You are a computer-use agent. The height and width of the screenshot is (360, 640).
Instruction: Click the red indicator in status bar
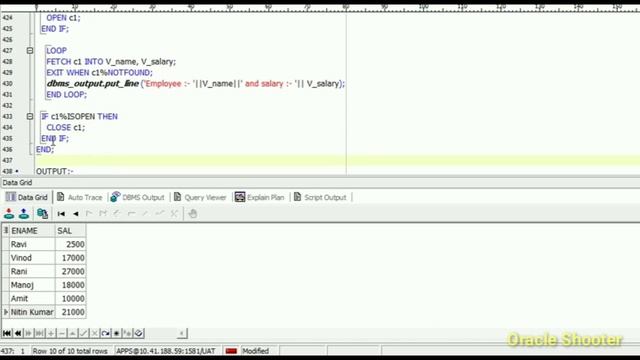pyautogui.click(x=231, y=351)
